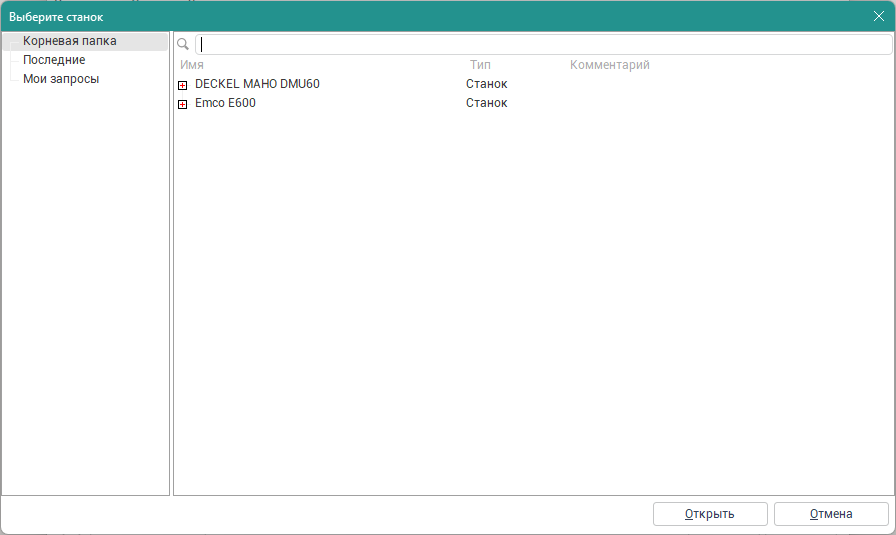Switch to Мои запросы
This screenshot has height=535, width=896.
pos(61,79)
